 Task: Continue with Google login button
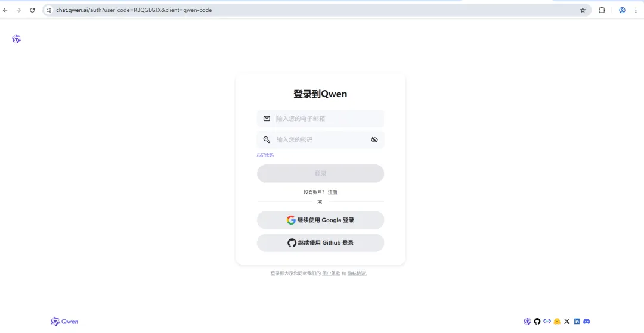(x=320, y=220)
